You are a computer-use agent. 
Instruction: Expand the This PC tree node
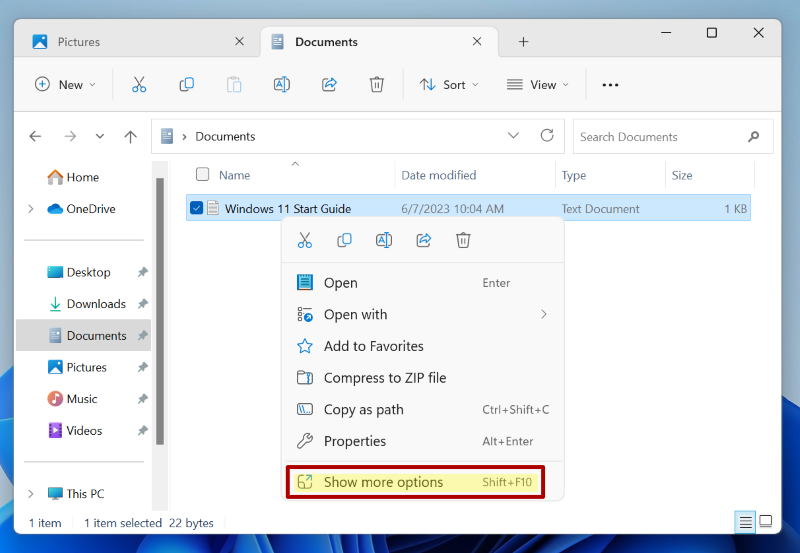pos(31,494)
